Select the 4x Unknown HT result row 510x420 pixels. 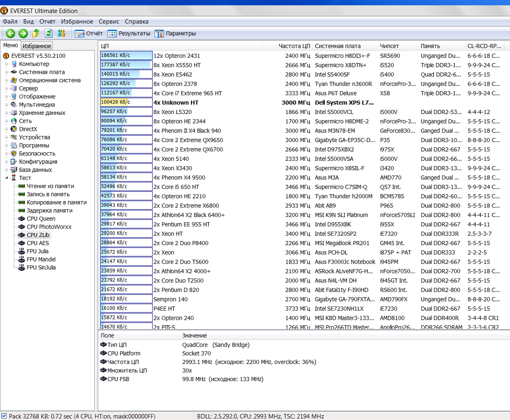point(304,102)
